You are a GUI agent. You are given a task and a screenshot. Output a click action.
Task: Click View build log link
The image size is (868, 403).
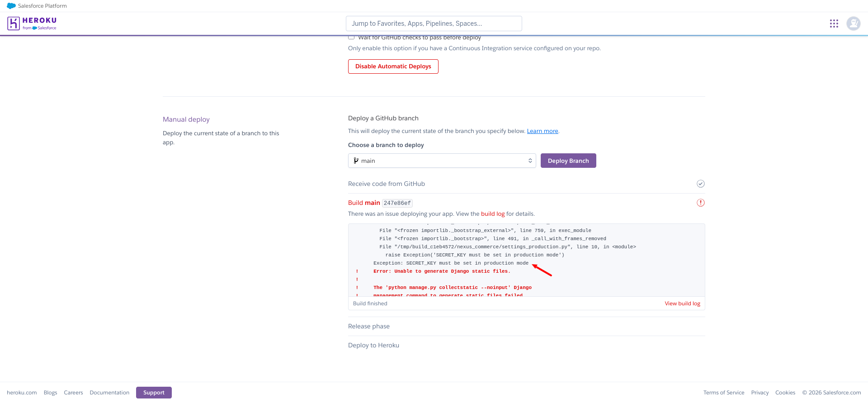(682, 303)
